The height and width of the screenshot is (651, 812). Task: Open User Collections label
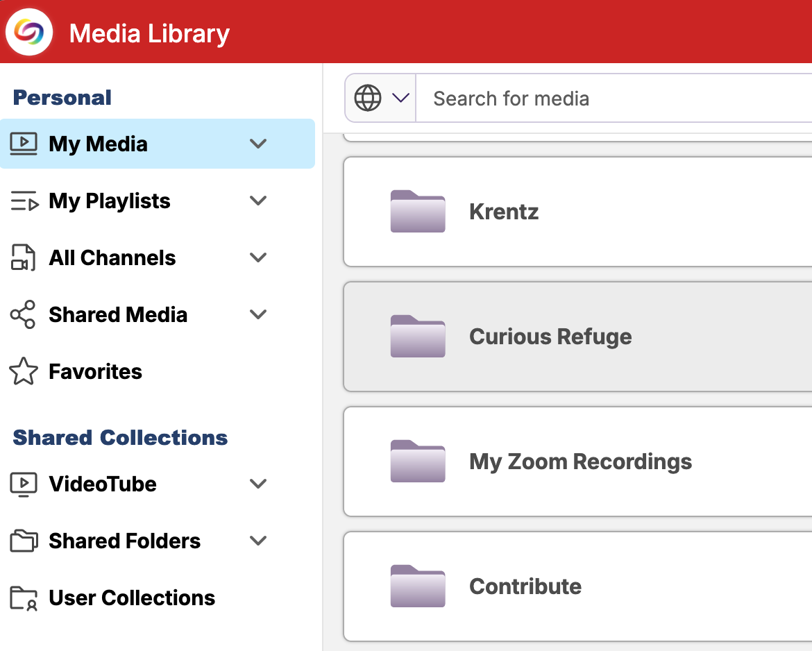[x=132, y=598]
